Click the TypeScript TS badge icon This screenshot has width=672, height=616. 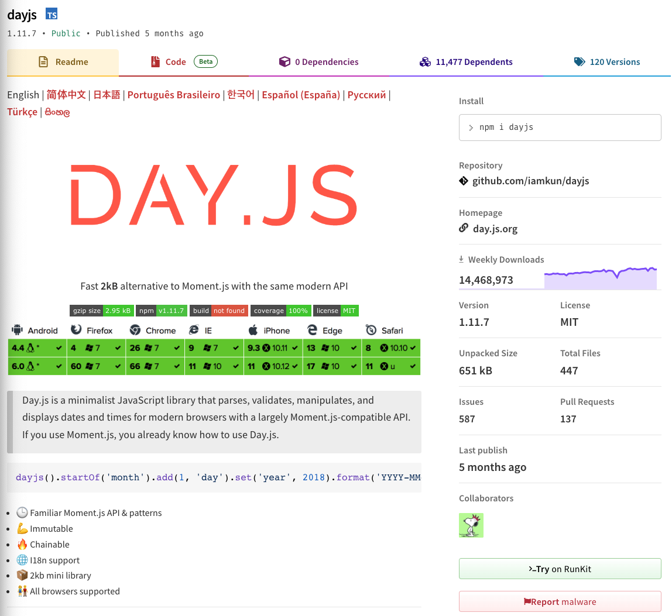pyautogui.click(x=52, y=14)
